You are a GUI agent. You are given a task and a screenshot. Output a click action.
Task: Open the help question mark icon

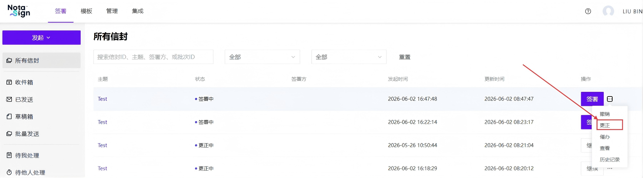click(588, 11)
